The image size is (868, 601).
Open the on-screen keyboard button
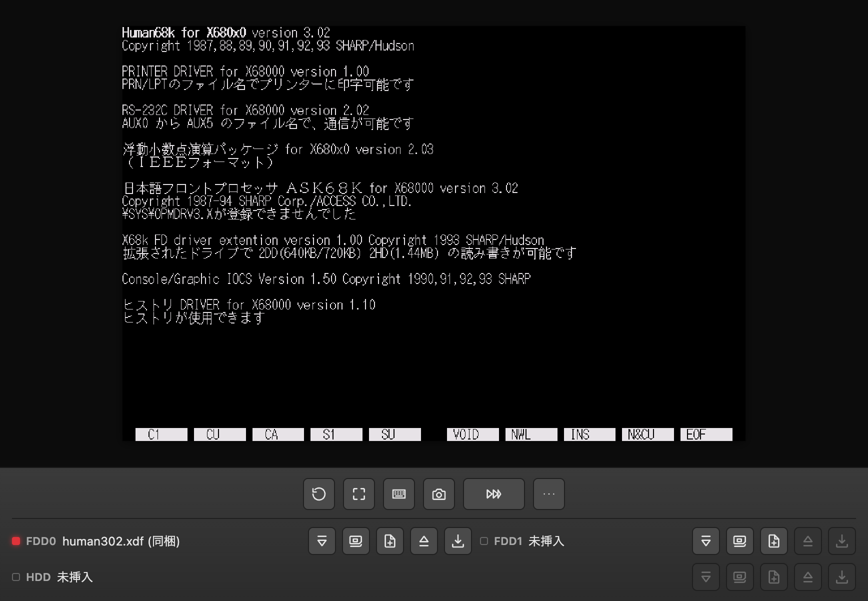(399, 494)
